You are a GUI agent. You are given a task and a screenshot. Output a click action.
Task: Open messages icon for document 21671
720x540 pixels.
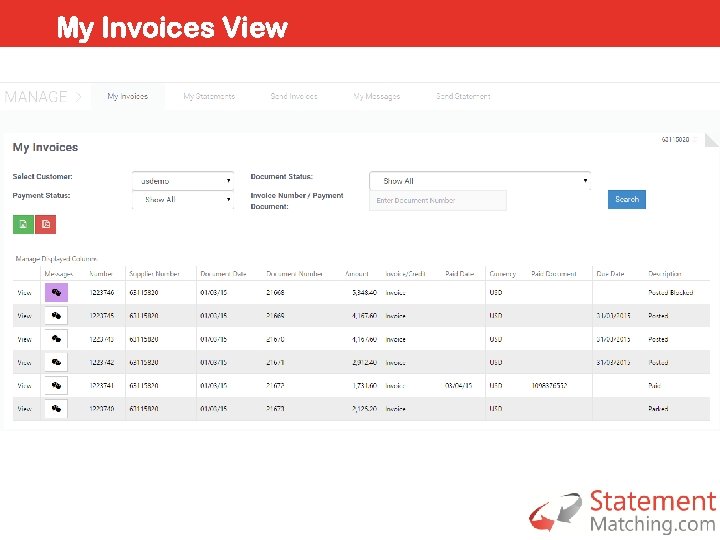pos(56,362)
